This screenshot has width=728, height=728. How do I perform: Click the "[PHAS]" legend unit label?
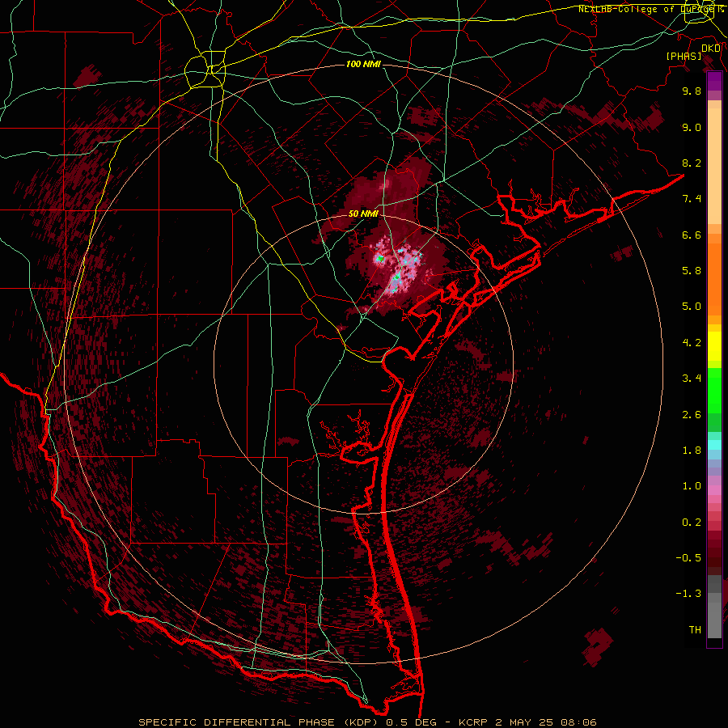pos(684,56)
